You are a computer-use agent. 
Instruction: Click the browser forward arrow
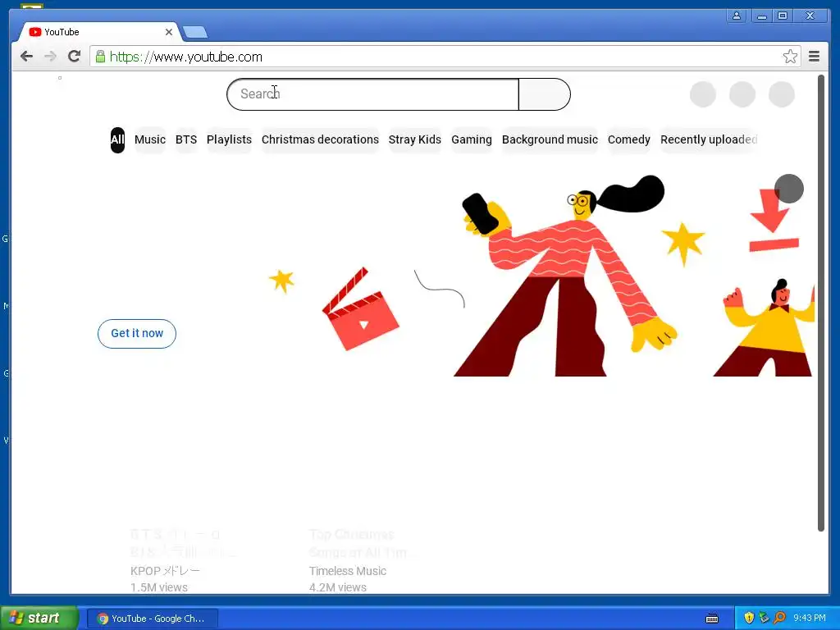coord(50,57)
